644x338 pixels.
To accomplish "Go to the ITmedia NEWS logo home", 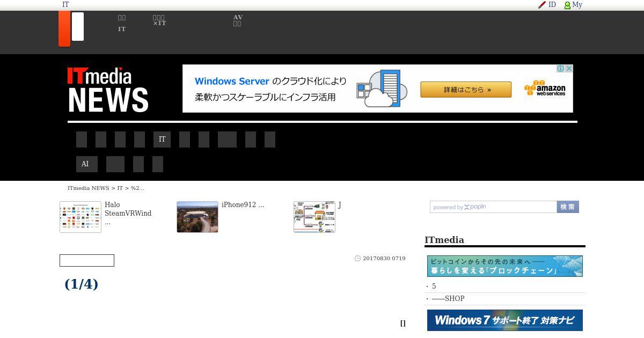I will coord(108,90).
